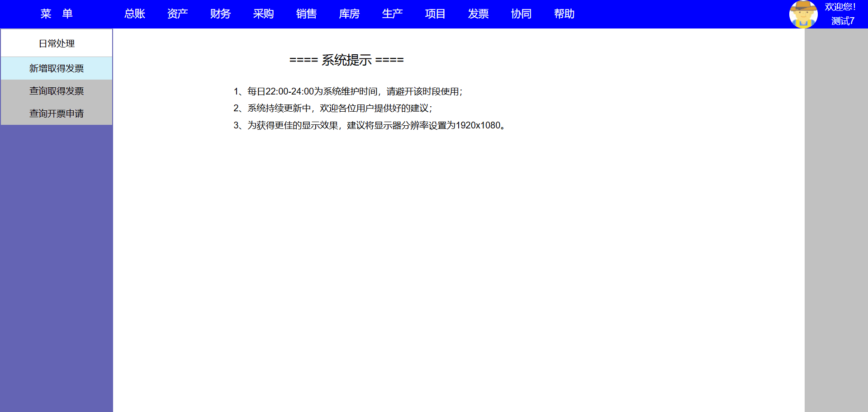Open the 资产 menu
The image size is (868, 412).
coord(177,14)
